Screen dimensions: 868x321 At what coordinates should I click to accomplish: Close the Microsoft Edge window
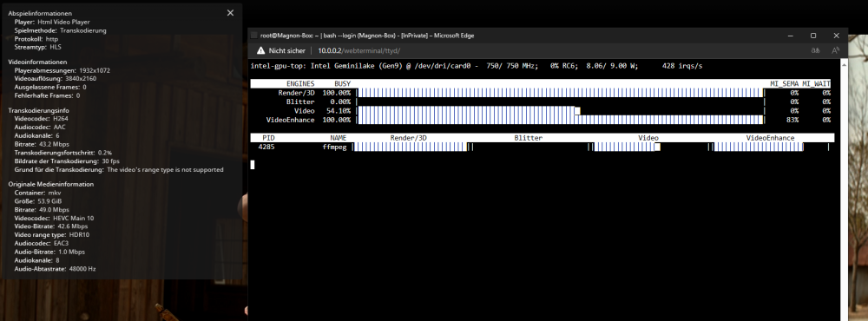(836, 36)
